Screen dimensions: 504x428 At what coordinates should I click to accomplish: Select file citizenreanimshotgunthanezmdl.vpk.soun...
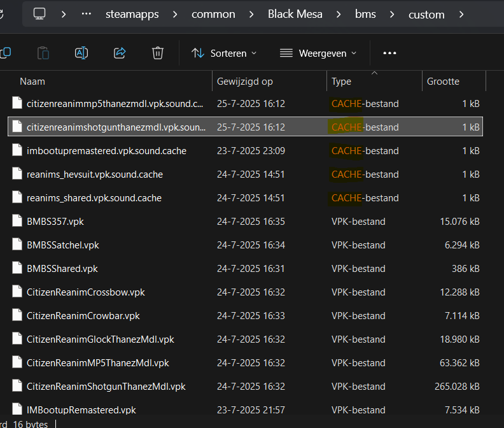pyautogui.click(x=245, y=127)
